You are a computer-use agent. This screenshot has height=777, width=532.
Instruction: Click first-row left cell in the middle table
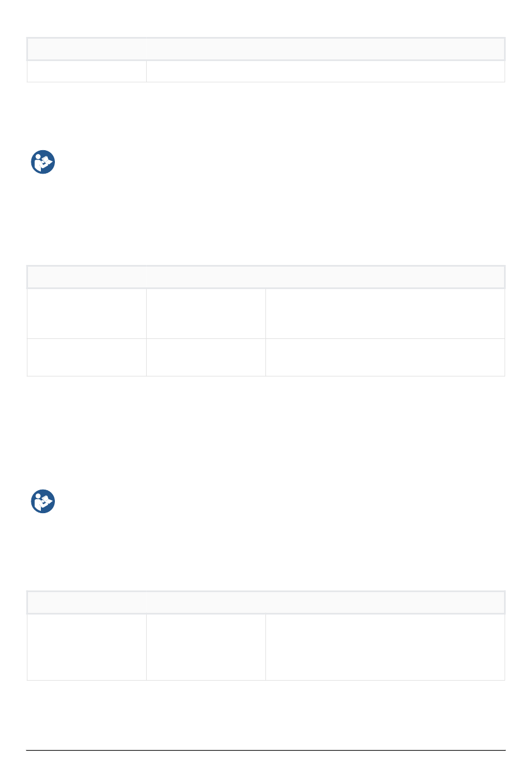pos(87,313)
